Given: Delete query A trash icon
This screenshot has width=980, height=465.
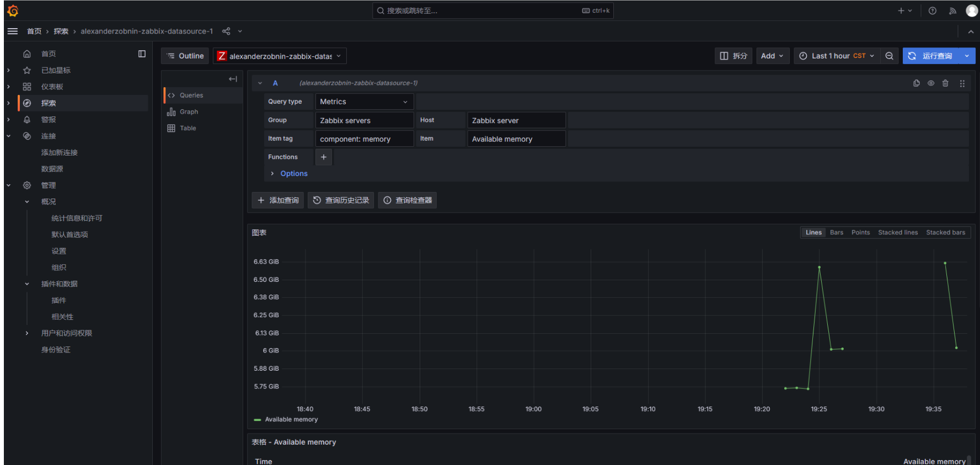Looking at the screenshot, I should 945,83.
